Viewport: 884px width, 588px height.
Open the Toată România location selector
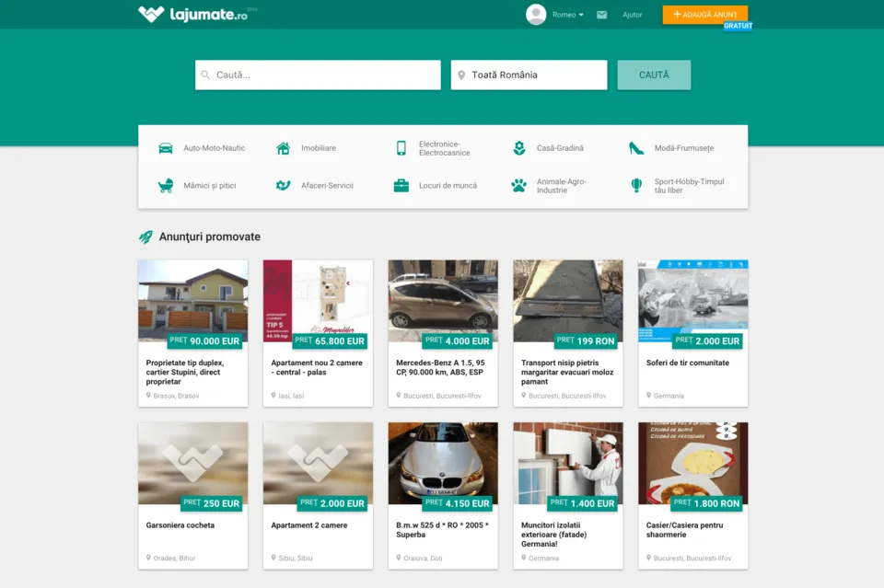(529, 75)
